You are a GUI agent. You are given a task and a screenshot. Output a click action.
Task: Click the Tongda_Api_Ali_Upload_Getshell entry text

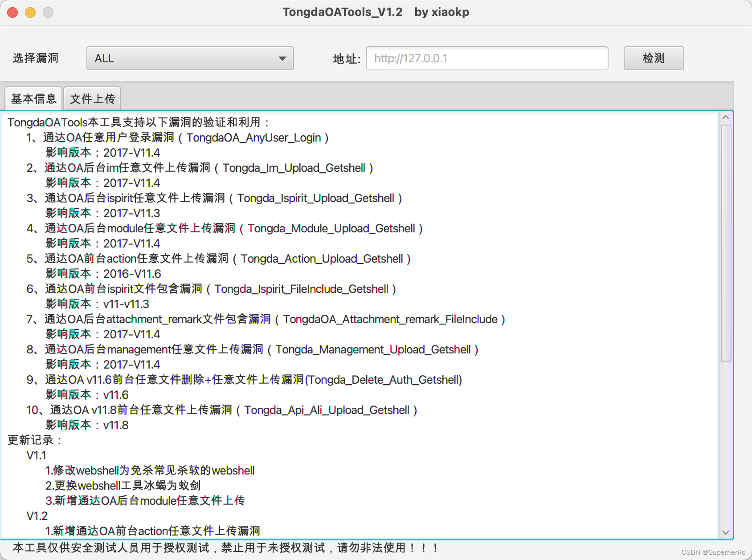329,410
